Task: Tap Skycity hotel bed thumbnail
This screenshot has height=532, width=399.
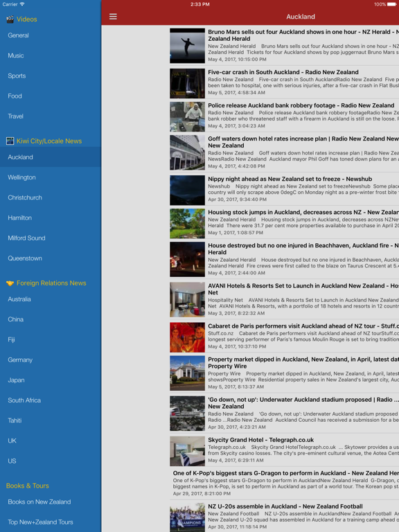Action: point(187,451)
